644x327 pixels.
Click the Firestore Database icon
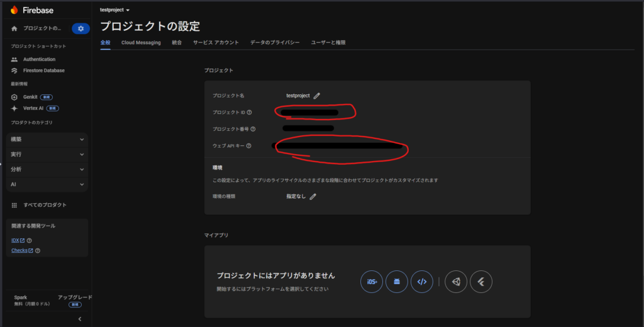tap(14, 70)
